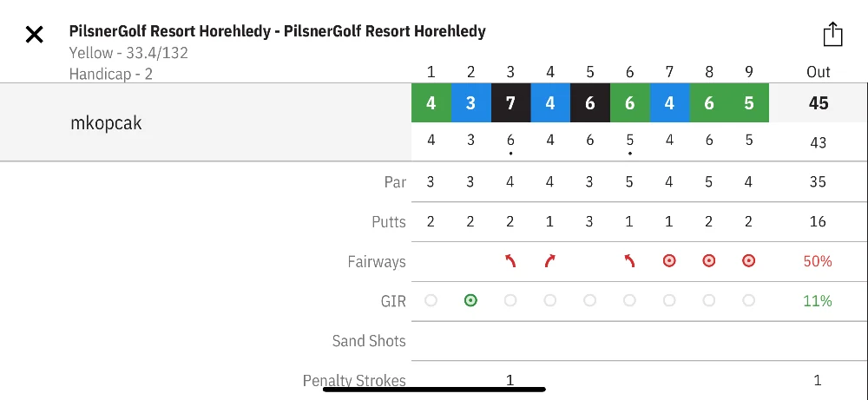The width and height of the screenshot is (868, 400).
Task: Tap the Out total score 45
Action: [819, 103]
